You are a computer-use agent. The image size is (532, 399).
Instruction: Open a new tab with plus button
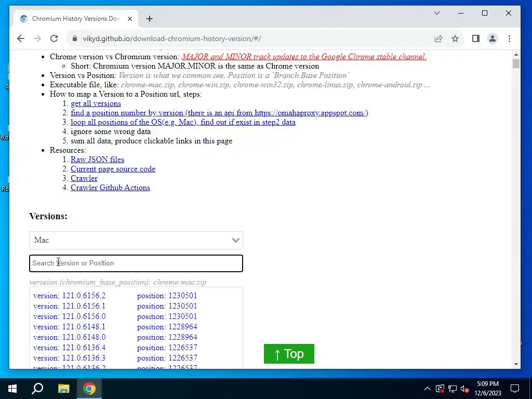coord(149,19)
